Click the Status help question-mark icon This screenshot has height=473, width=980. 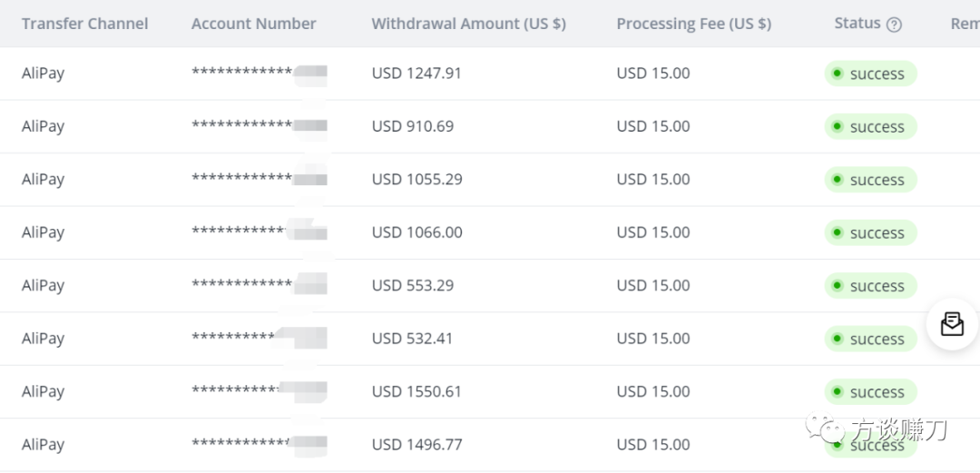tap(894, 25)
